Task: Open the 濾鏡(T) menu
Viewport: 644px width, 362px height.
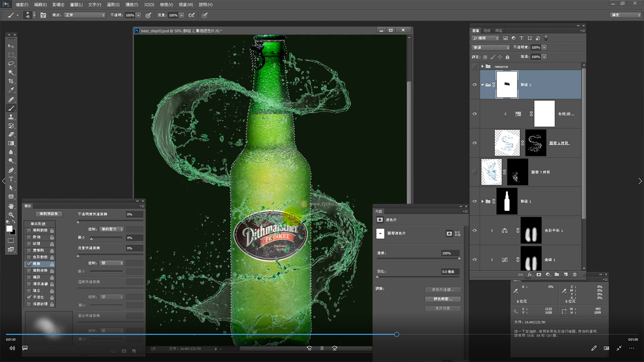Action: [131, 5]
